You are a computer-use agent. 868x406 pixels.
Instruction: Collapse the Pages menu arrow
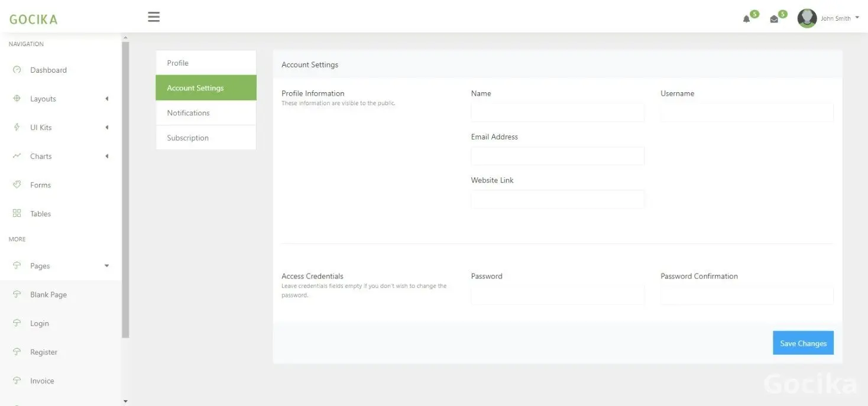tap(107, 266)
